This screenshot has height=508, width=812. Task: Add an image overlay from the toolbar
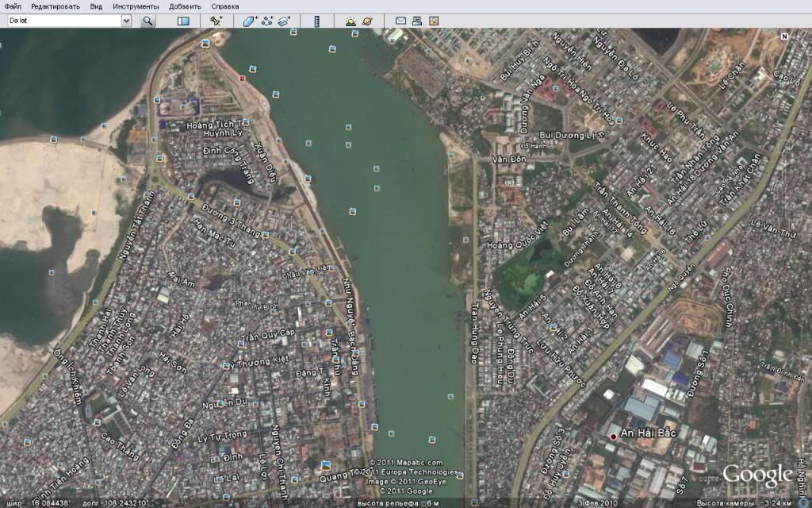coord(285,21)
